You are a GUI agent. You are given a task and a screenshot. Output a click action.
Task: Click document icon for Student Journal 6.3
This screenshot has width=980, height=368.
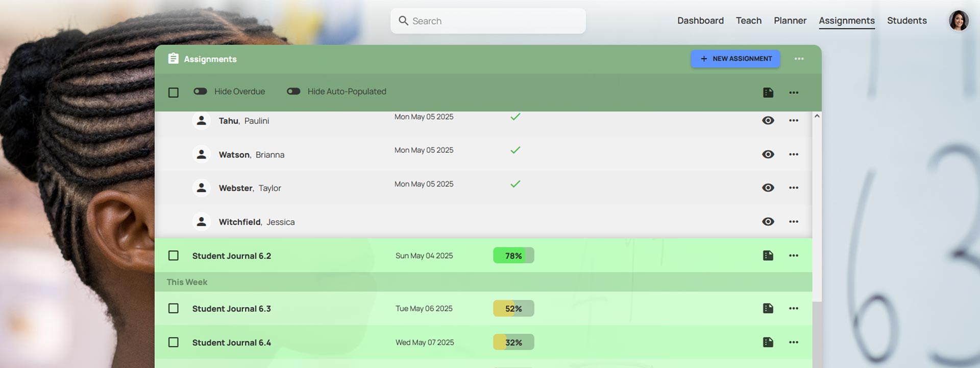click(x=768, y=308)
